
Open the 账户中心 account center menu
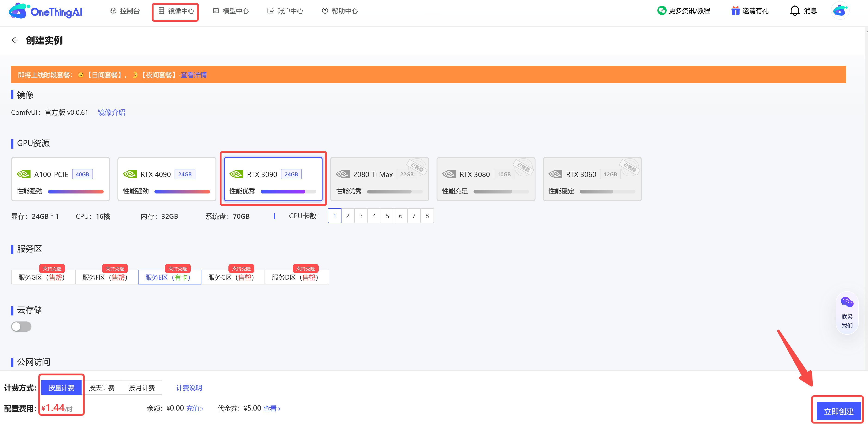285,11
